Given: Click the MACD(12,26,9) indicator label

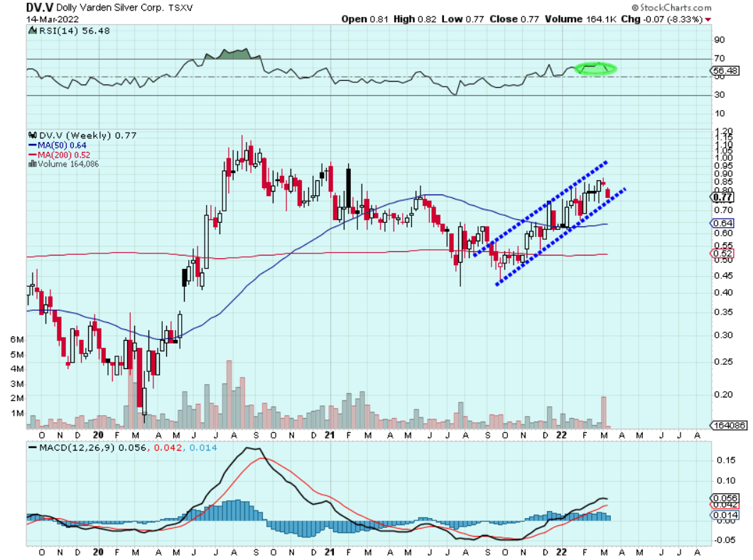Looking at the screenshot, I should (77, 448).
